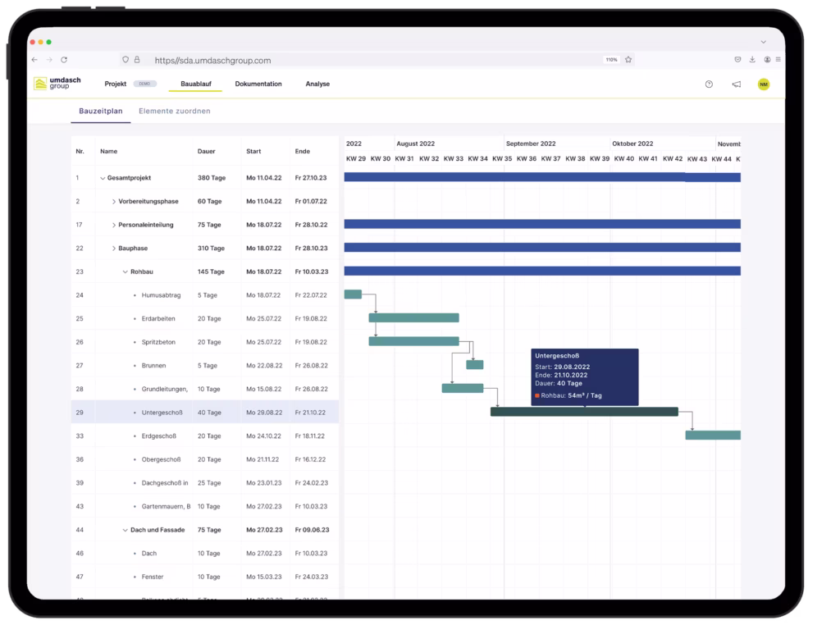
Task: Click the macOS red close window button
Action: coord(33,42)
